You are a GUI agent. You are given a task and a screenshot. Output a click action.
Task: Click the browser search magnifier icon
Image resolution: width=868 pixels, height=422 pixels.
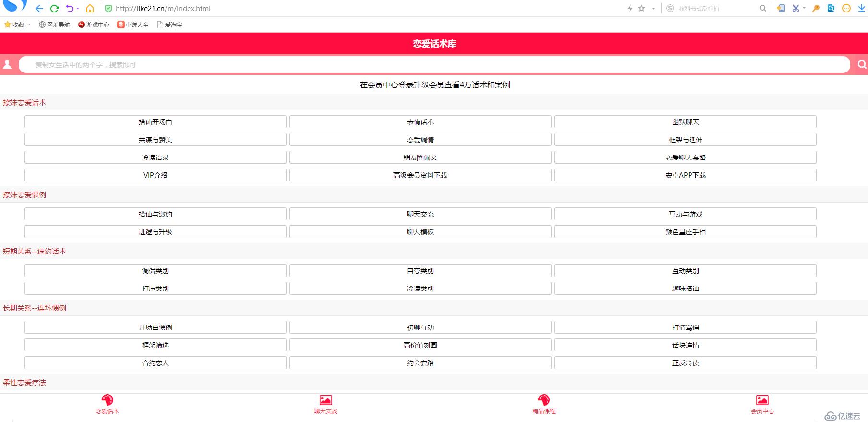tap(762, 8)
